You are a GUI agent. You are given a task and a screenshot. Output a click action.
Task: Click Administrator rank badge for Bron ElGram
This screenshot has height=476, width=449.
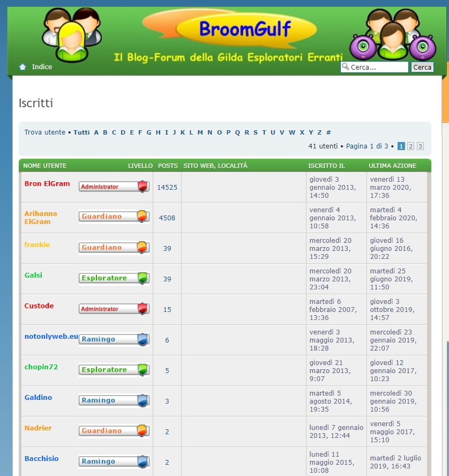pos(114,187)
